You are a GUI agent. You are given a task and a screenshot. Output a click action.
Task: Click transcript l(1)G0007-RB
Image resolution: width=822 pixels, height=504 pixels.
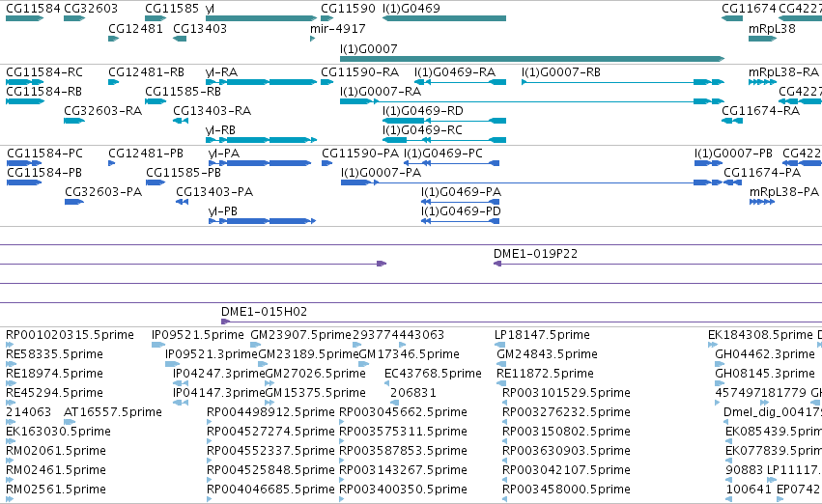[x=623, y=82]
